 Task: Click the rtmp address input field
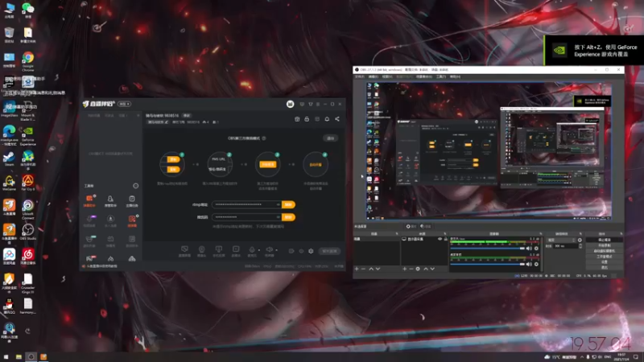[246, 204]
